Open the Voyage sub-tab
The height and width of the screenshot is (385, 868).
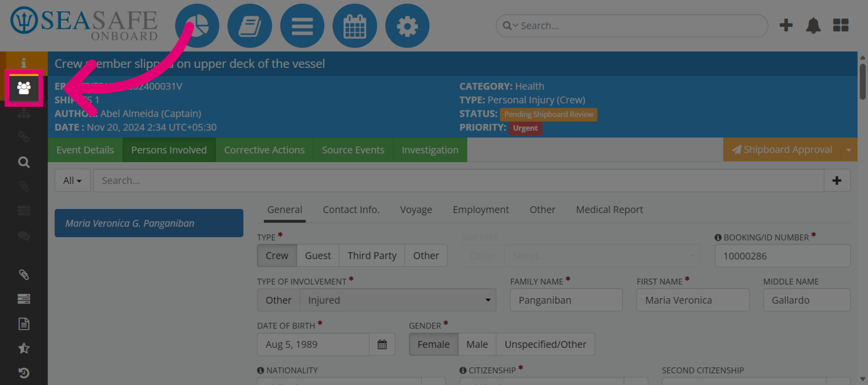click(416, 210)
